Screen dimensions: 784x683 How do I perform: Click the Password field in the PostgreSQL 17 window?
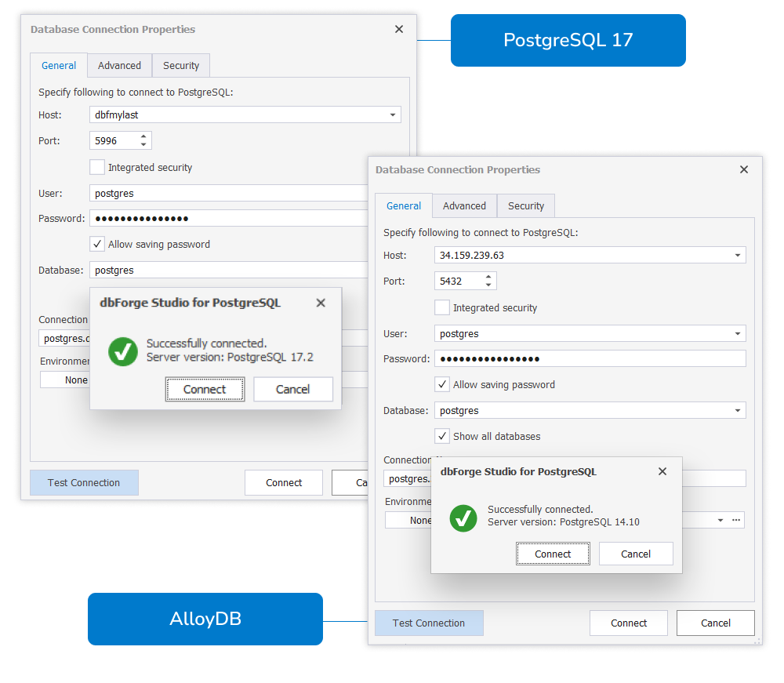pyautogui.click(x=229, y=219)
